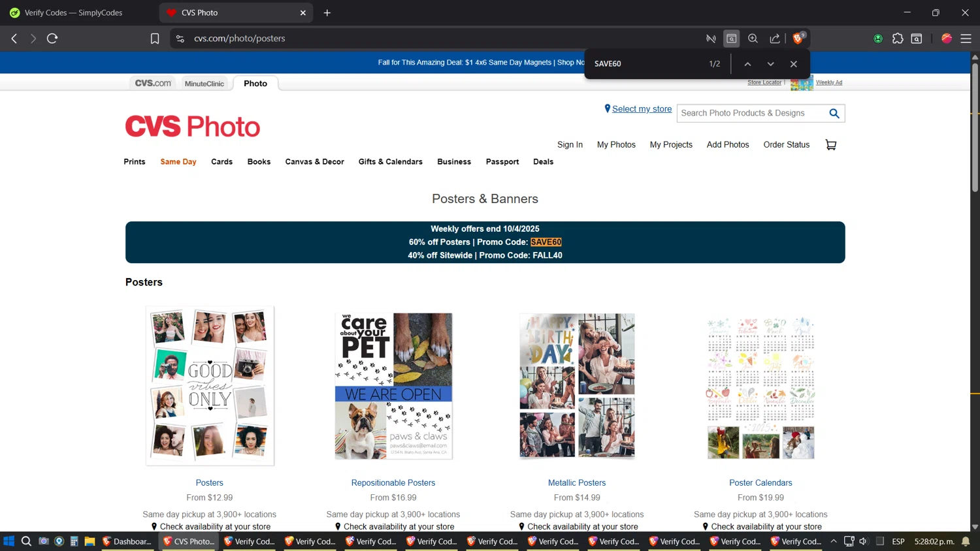Open My Projects link
Viewport: 980px width, 551px height.
pyautogui.click(x=671, y=145)
